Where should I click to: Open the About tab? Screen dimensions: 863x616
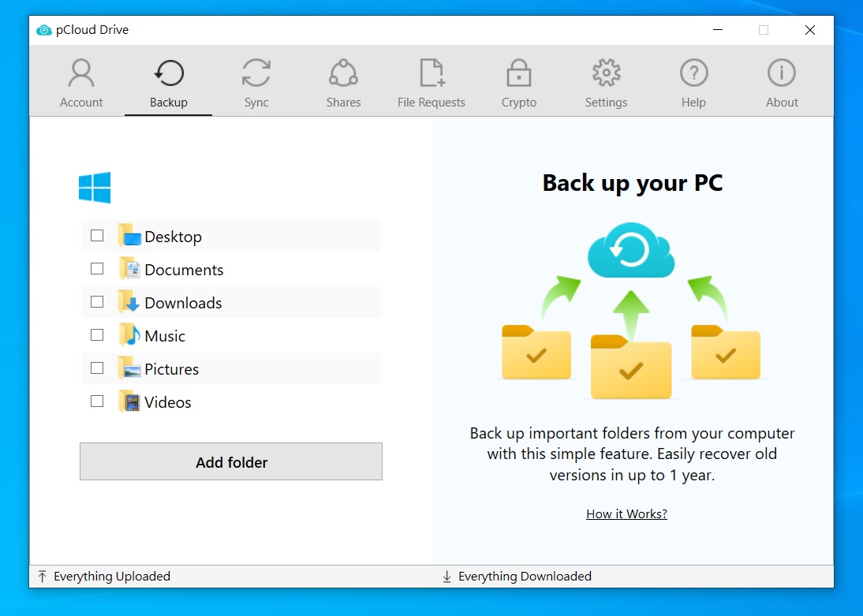782,83
